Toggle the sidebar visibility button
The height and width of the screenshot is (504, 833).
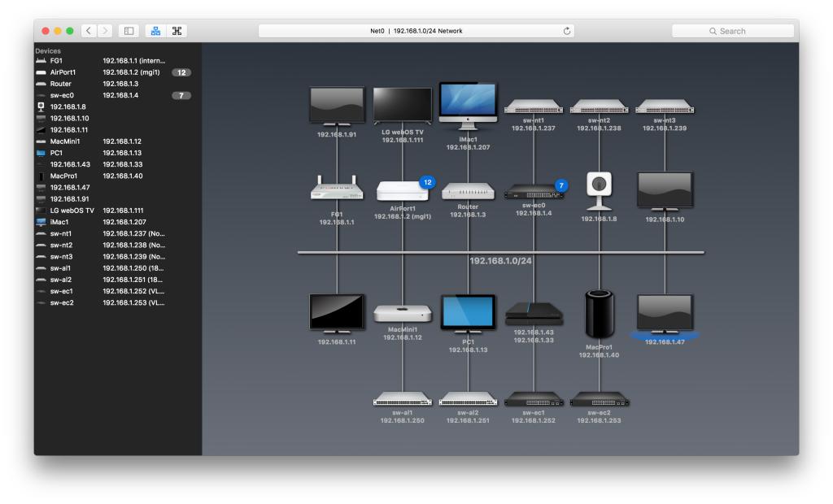(x=129, y=31)
